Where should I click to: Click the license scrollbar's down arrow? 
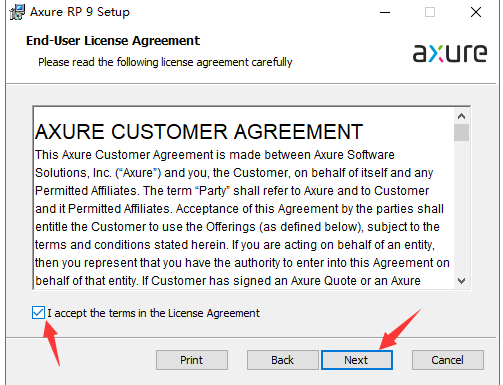461,281
